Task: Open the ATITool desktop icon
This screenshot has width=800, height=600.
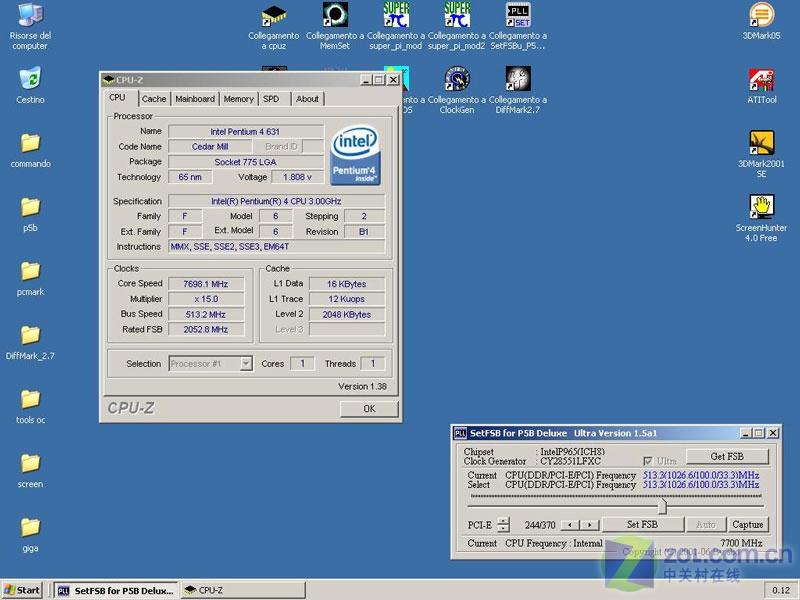Action: pos(761,80)
